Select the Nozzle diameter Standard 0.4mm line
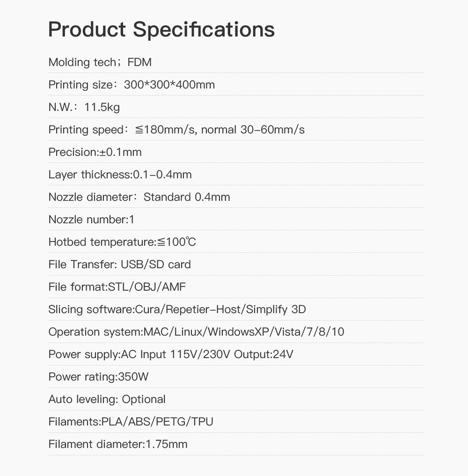Viewport: 468px width, 476px height. 139,197
